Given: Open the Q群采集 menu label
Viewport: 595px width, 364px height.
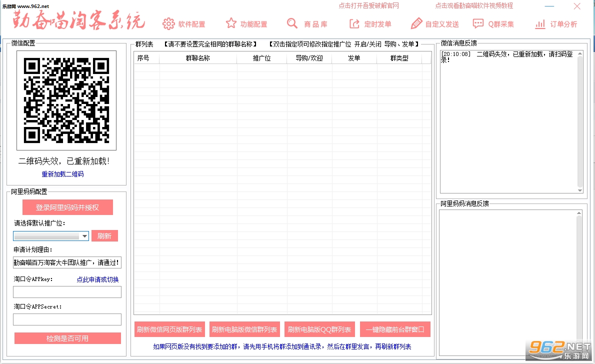Looking at the screenshot, I should pos(501,24).
